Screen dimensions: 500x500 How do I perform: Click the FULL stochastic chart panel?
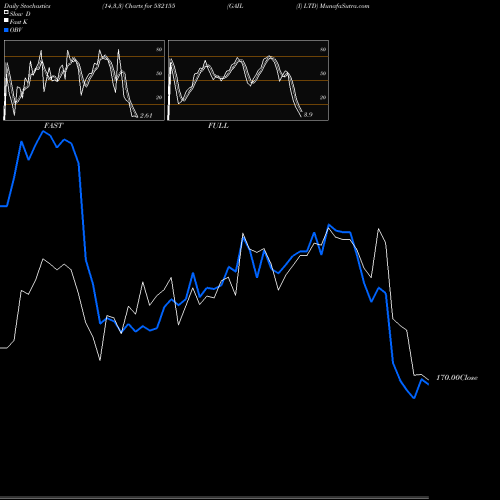pyautogui.click(x=248, y=80)
